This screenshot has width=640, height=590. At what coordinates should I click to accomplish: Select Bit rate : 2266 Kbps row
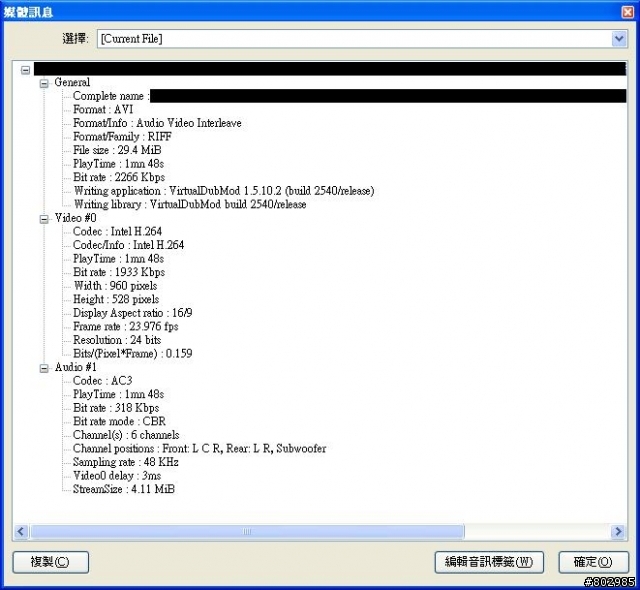(x=119, y=177)
